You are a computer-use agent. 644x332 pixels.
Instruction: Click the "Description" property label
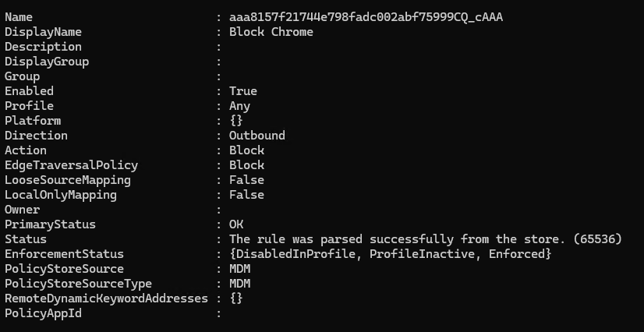[43, 47]
